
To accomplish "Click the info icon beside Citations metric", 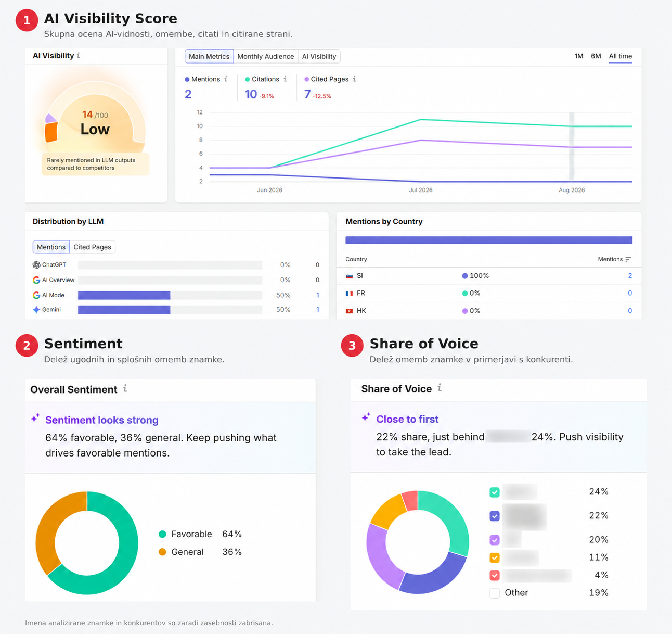I will (x=285, y=79).
